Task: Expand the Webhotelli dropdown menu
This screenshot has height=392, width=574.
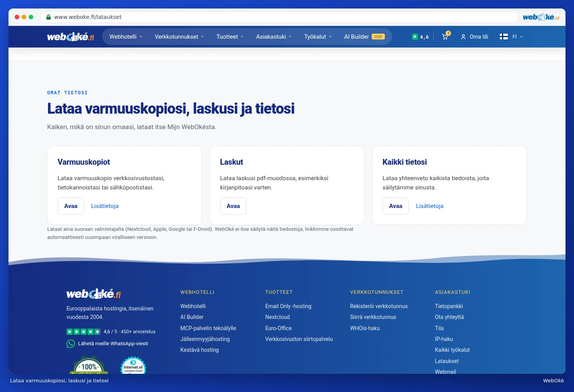Action: pos(126,37)
